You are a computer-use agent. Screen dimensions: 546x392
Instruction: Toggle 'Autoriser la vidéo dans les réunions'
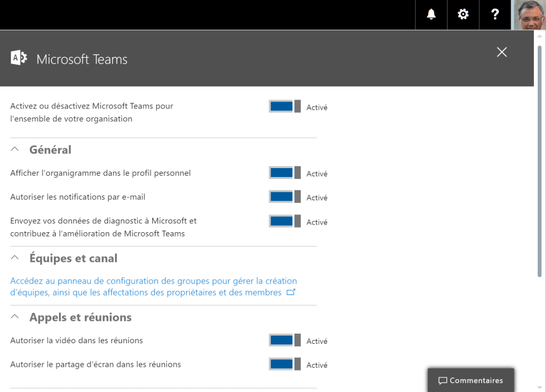point(284,341)
